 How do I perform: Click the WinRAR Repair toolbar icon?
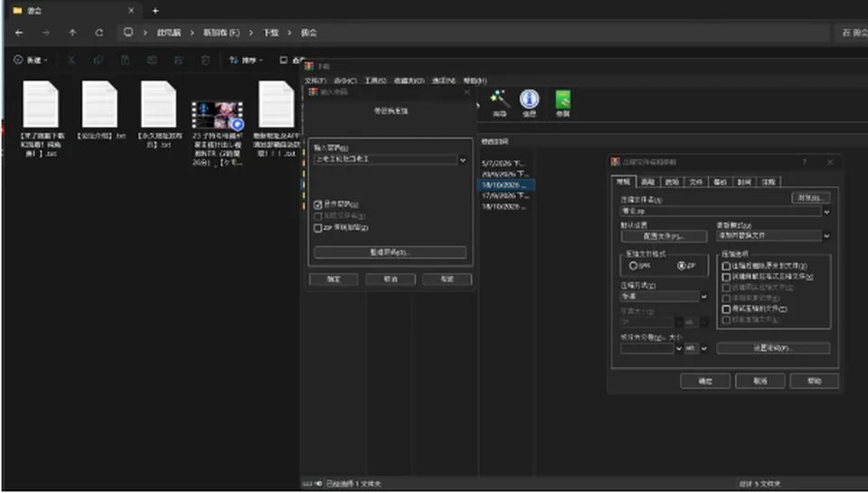[563, 103]
